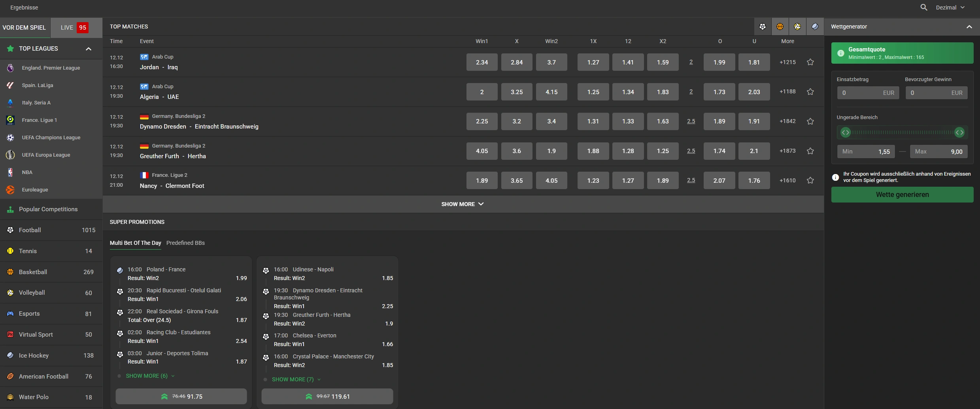Open Spain LaLiga league icon
Screen dimensions: 980x409
(x=10, y=85)
